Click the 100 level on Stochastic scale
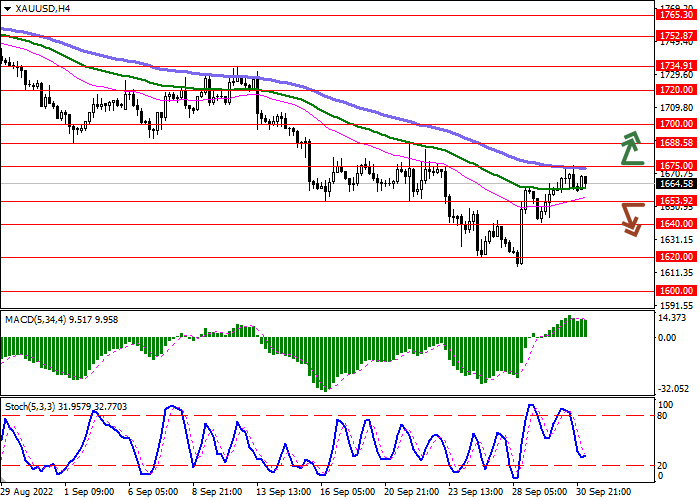 pyautogui.click(x=666, y=405)
